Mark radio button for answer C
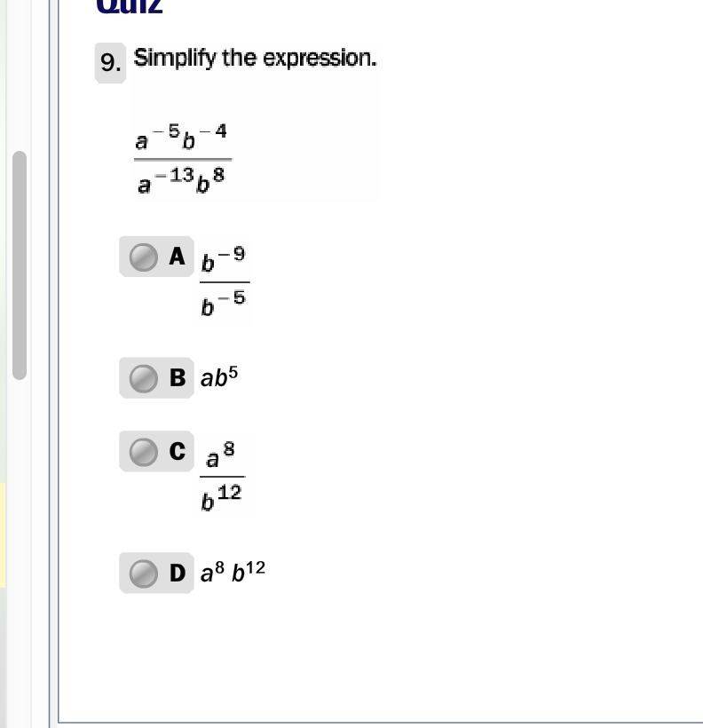703x728 pixels. [x=144, y=452]
